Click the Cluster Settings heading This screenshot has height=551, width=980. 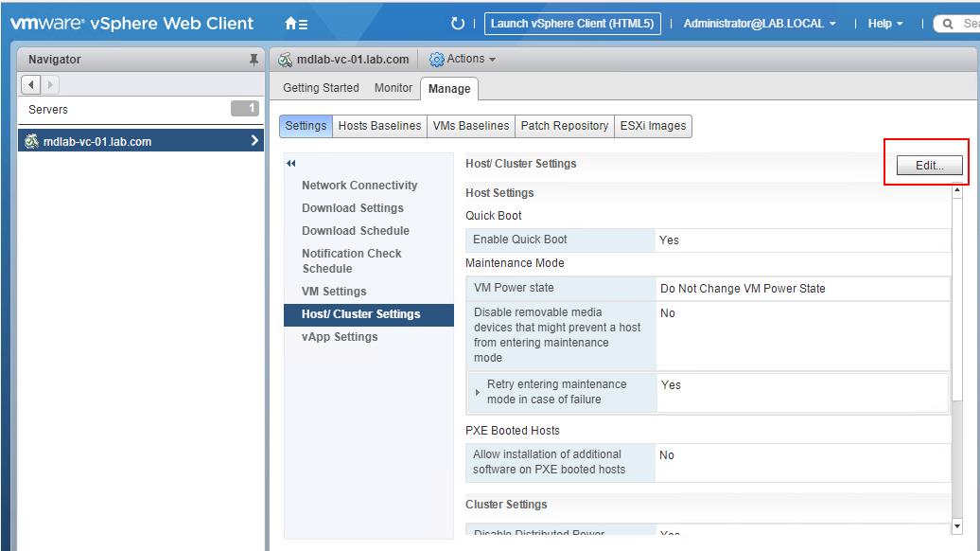506,504
